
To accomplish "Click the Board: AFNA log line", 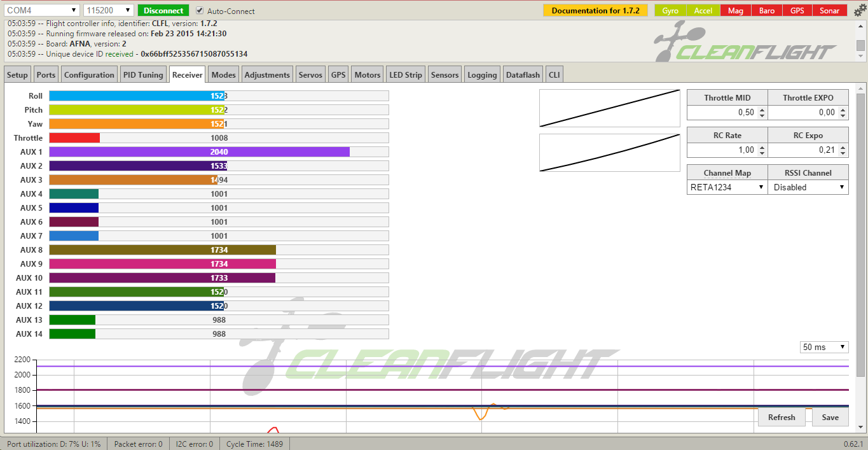I will pyautogui.click(x=67, y=44).
